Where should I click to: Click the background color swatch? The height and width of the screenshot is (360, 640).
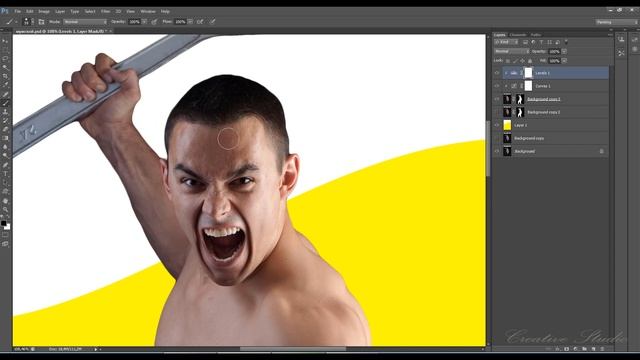[8, 227]
